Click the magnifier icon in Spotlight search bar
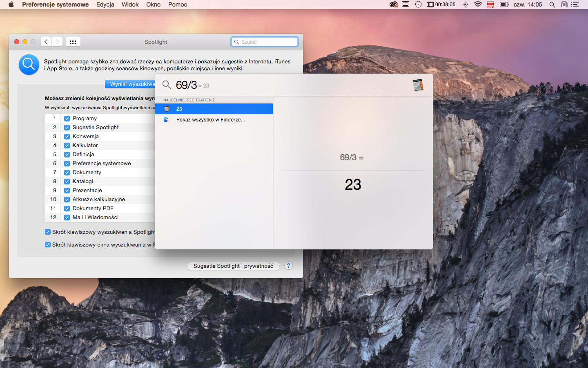This screenshot has width=588, height=368. coord(167,85)
